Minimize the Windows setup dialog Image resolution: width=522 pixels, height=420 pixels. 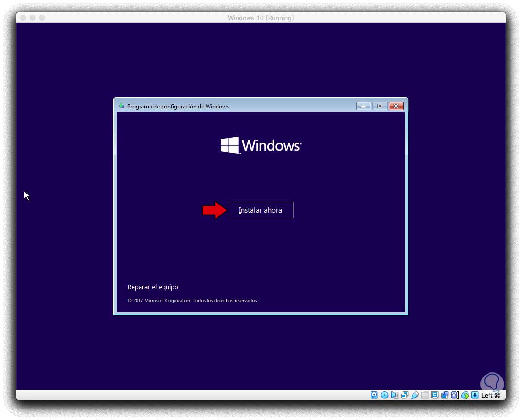363,106
